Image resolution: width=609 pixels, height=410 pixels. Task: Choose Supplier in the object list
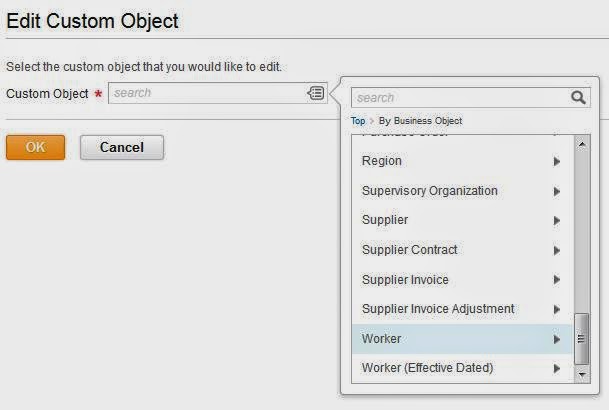(x=385, y=220)
